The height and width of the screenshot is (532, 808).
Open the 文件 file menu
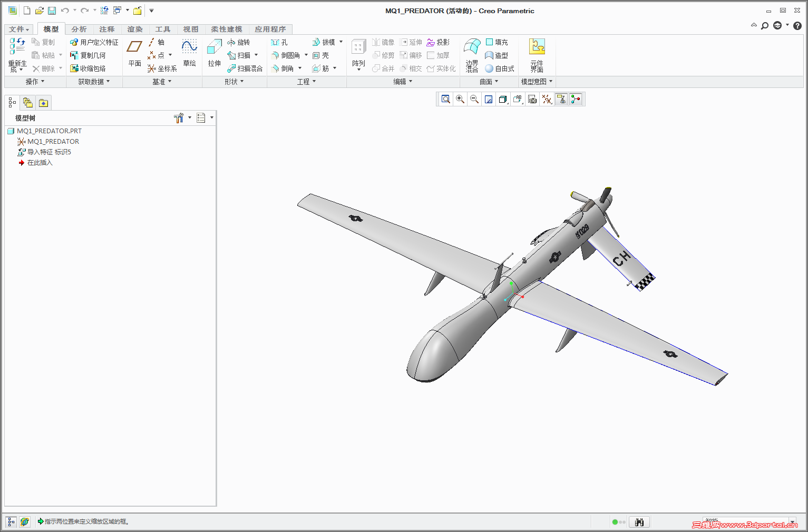(19, 29)
